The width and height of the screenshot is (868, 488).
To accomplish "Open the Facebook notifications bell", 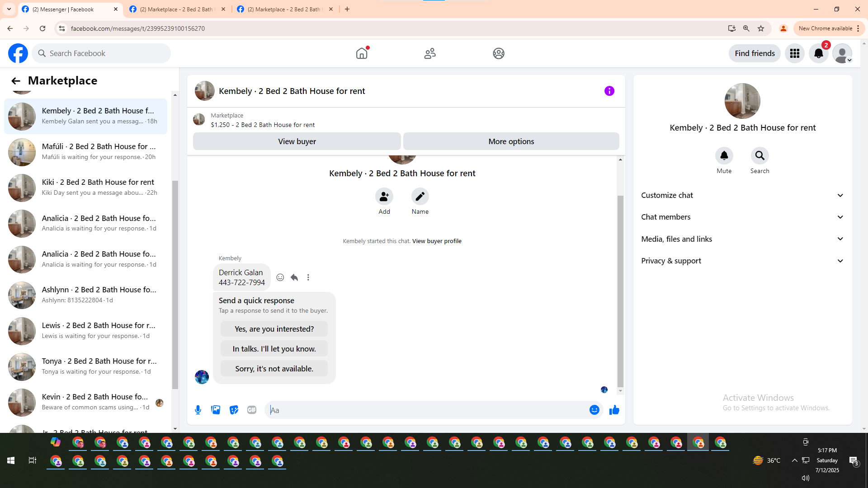I will pos(818,53).
